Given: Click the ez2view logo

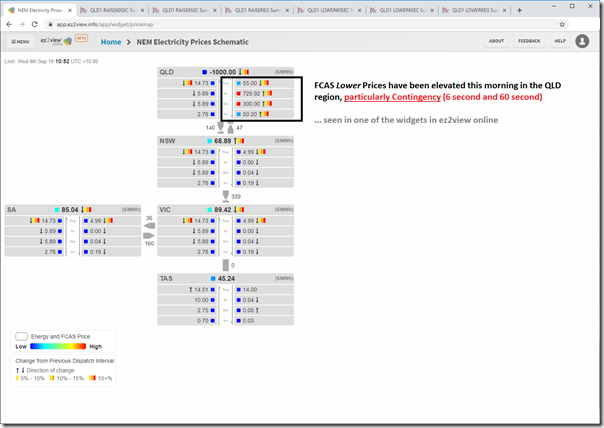Looking at the screenshot, I should coord(56,40).
